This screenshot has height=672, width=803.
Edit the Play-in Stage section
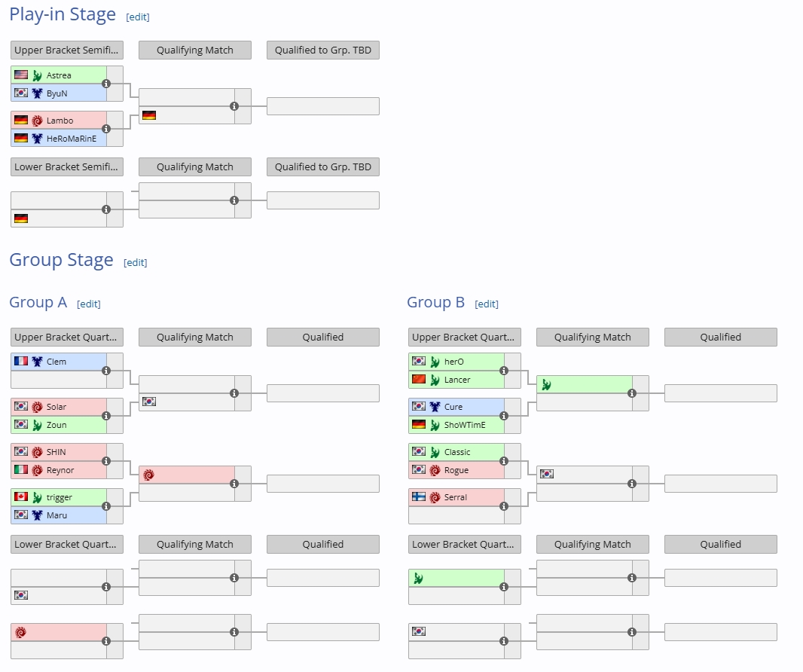click(138, 17)
